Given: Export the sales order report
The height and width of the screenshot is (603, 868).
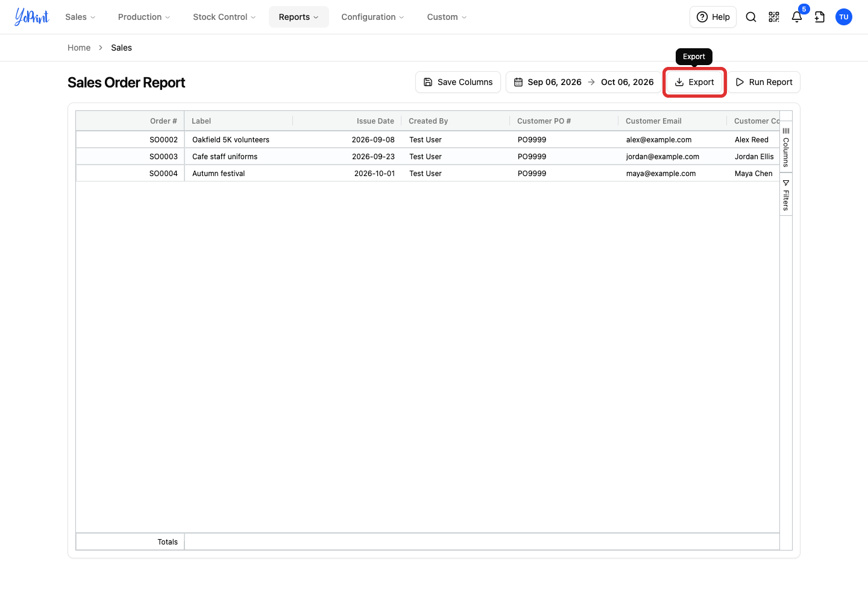Looking at the screenshot, I should click(694, 82).
